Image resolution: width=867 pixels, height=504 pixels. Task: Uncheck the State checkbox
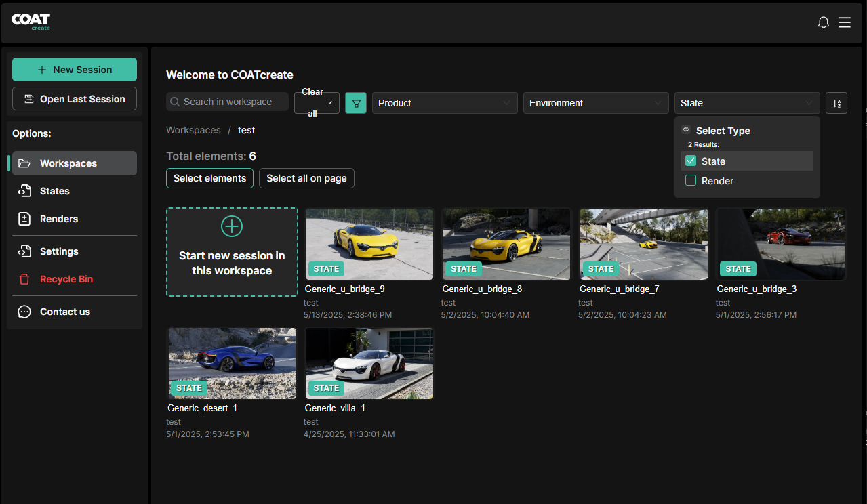coord(691,161)
